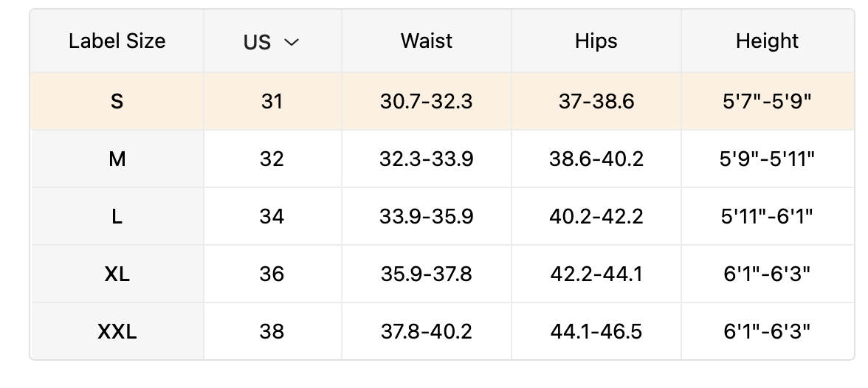868x388 pixels.
Task: Open the US size unit dropdown
Action: tap(272, 42)
